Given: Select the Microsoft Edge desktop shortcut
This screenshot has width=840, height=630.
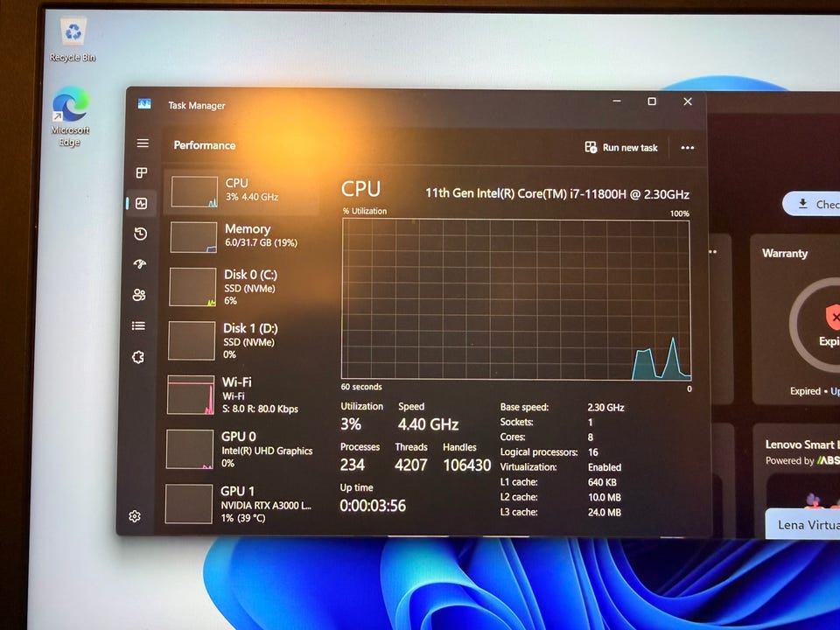Looking at the screenshot, I should pos(70,116).
